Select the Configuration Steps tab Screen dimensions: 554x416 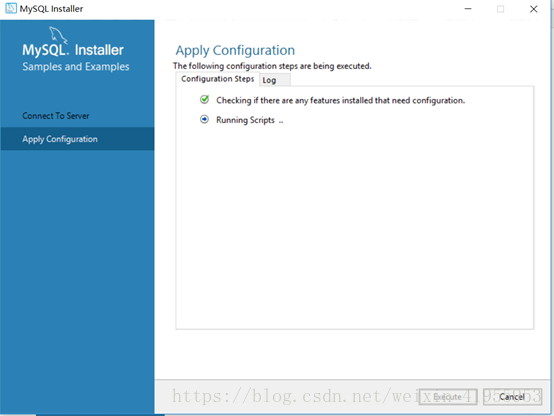[217, 79]
